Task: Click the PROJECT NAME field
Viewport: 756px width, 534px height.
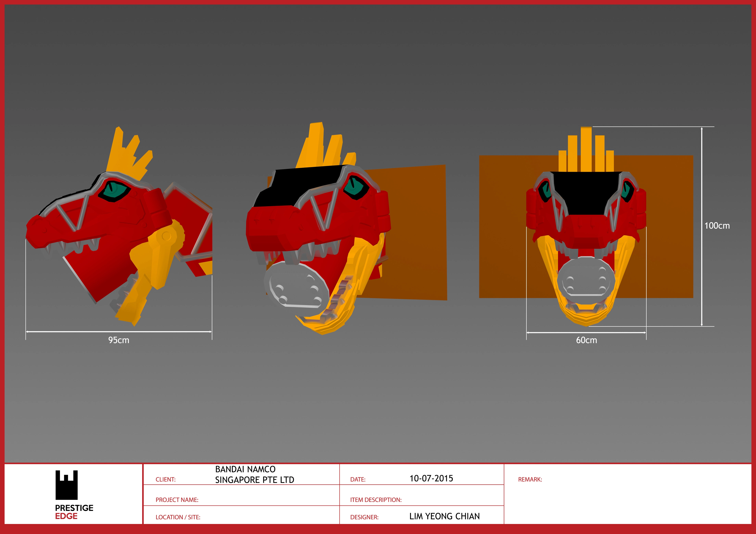Action: click(177, 500)
